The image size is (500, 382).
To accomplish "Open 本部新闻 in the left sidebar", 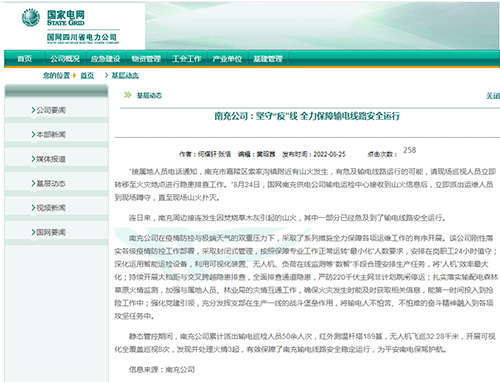I will click(x=51, y=134).
